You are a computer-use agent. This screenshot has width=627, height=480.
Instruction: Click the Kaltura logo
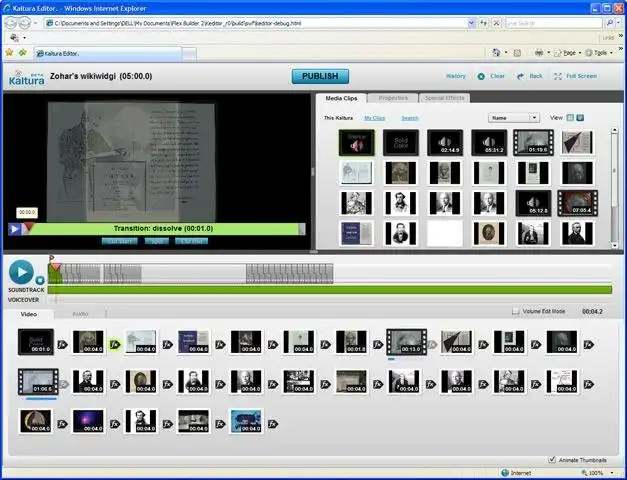tap(27, 78)
